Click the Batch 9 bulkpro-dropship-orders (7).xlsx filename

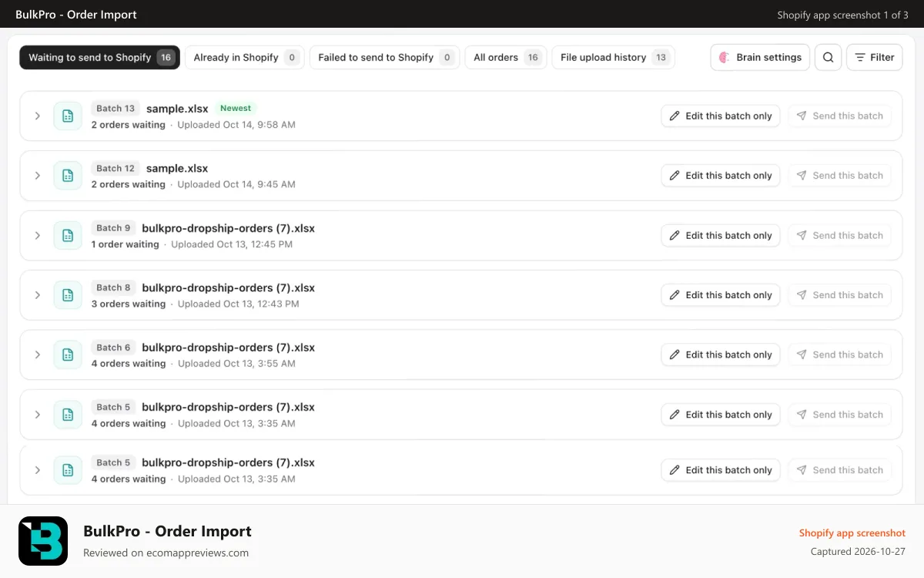[229, 228]
